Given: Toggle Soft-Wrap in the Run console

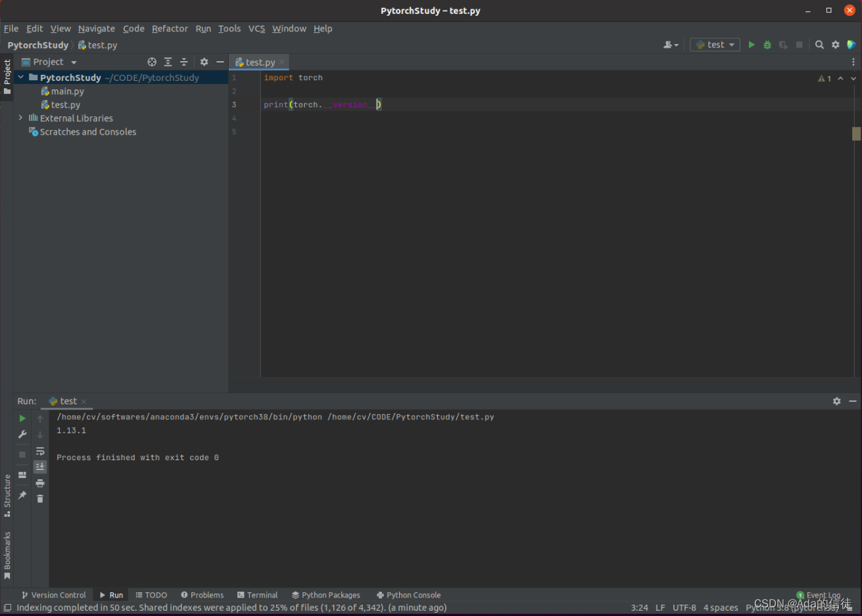Looking at the screenshot, I should pyautogui.click(x=39, y=451).
